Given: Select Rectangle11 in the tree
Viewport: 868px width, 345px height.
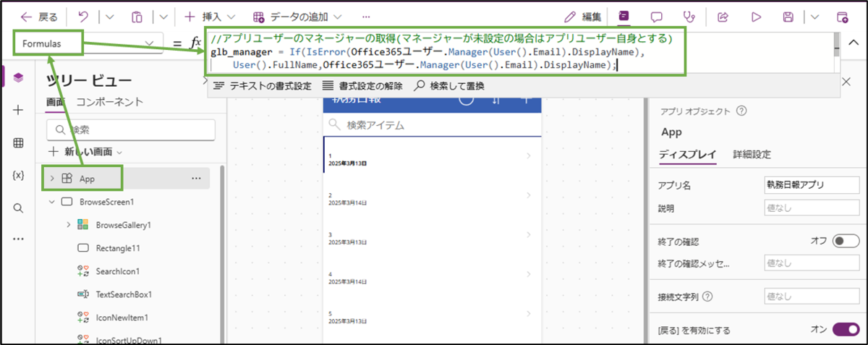Looking at the screenshot, I should (117, 248).
